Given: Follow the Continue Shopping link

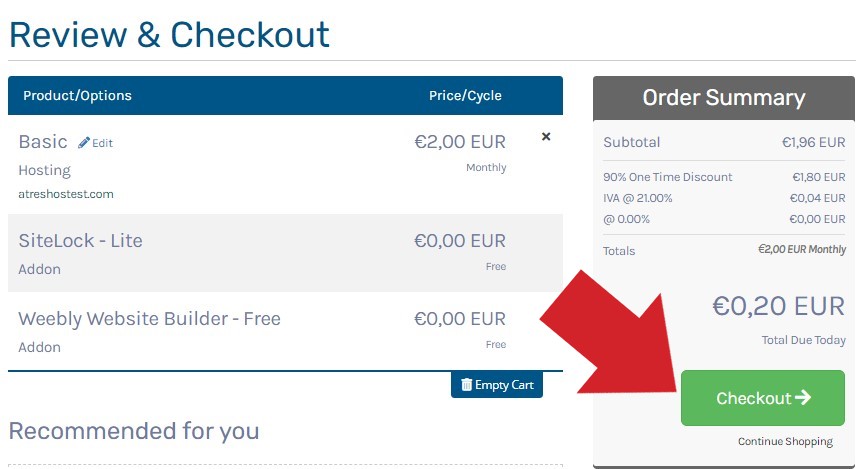Looking at the screenshot, I should [785, 441].
